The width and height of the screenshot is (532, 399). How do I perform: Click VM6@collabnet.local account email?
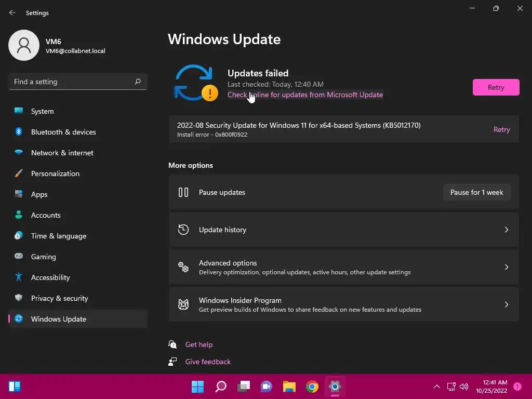(75, 51)
